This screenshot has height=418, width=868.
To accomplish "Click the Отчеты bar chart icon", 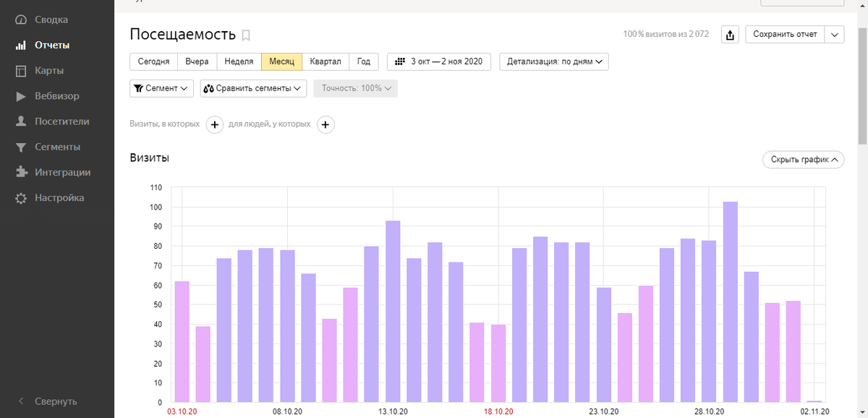I will click(21, 45).
